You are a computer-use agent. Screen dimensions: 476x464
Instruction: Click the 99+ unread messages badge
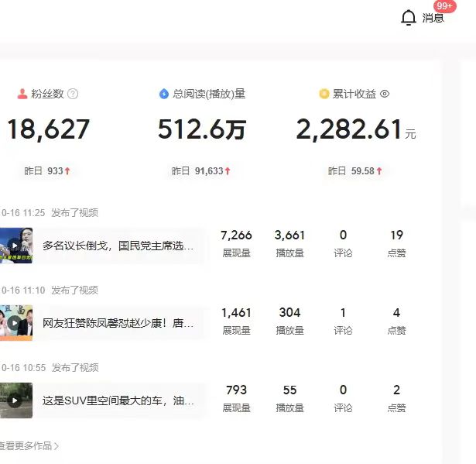tap(444, 6)
